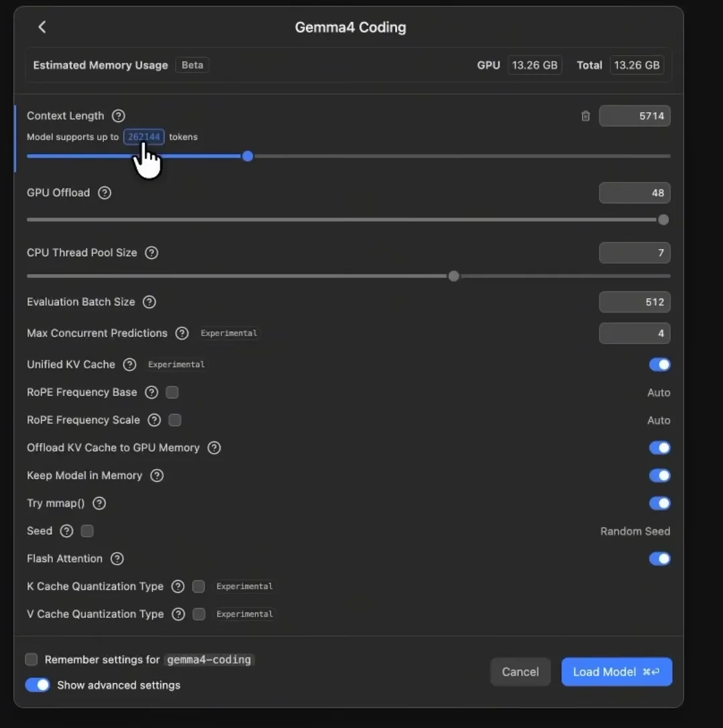Click the CPU Thread Pool Size slider handle
Screen dimensions: 723x728
tap(454, 276)
